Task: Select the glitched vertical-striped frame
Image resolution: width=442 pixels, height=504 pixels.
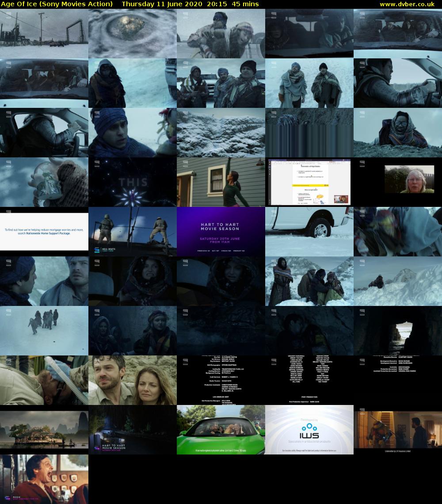Action: tap(309, 133)
